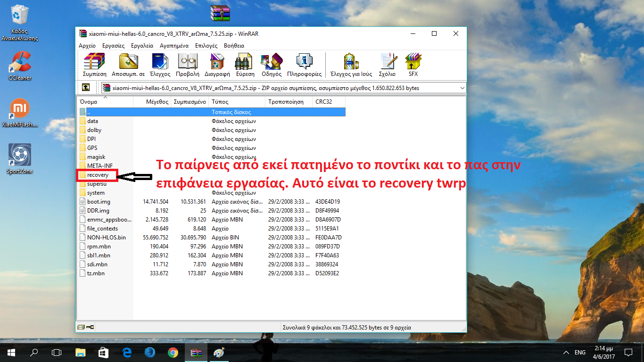644x362 pixels.
Task: Launch the Οδηγός (Wizard) tool
Action: 272,65
